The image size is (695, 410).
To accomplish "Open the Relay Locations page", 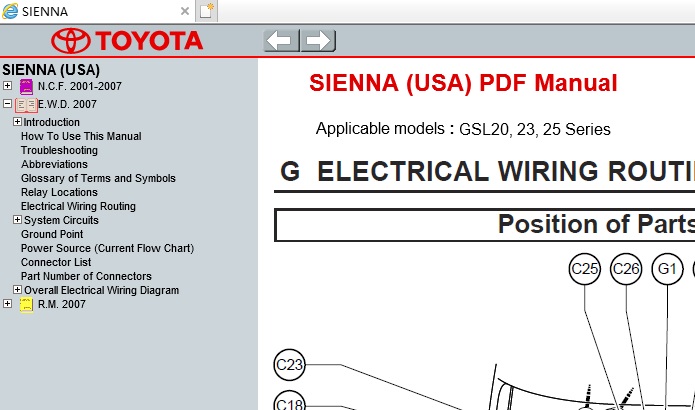I will click(59, 193).
